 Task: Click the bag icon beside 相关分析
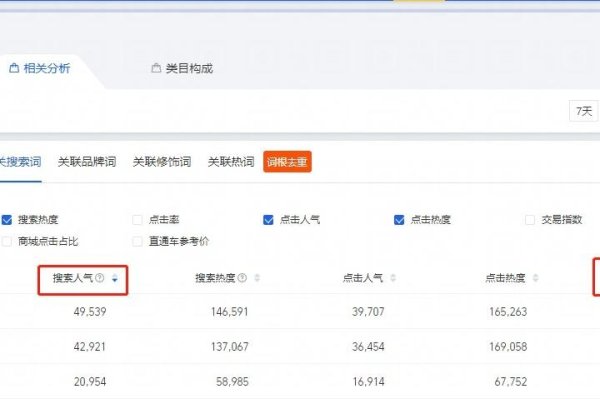[x=14, y=69]
